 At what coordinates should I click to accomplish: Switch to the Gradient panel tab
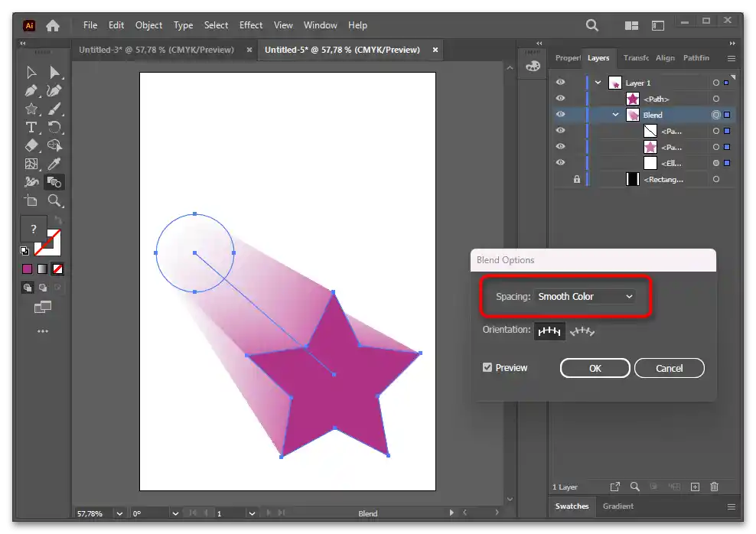point(618,506)
